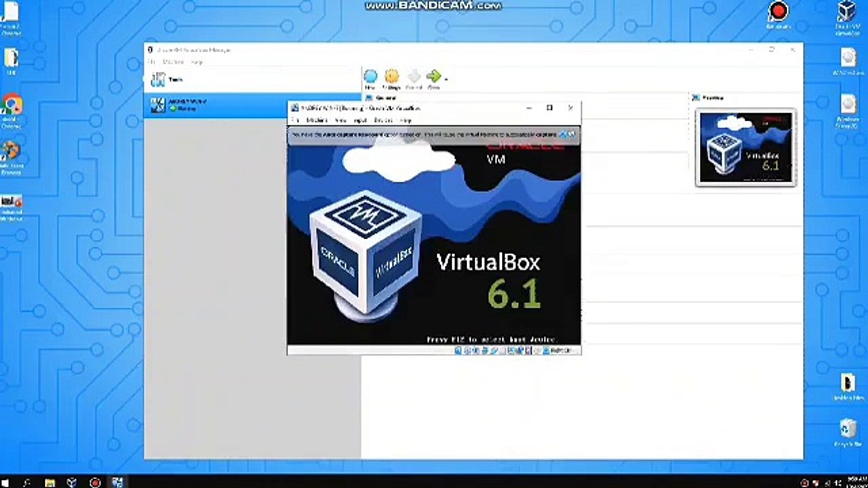Select Tools in the VirtualBox Manager sidebar

(252, 79)
